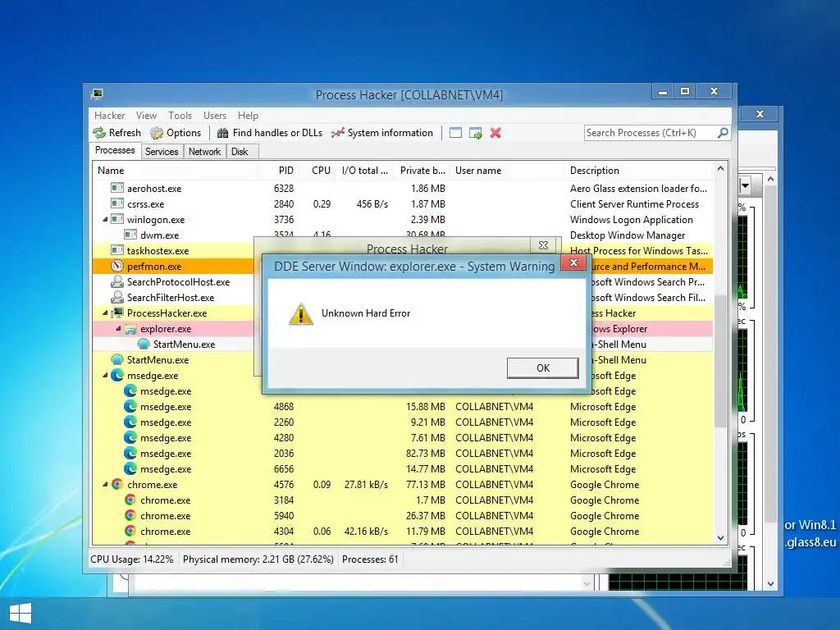Click the search magnifier icon
Viewport: 840px width, 630px height.
tap(723, 132)
